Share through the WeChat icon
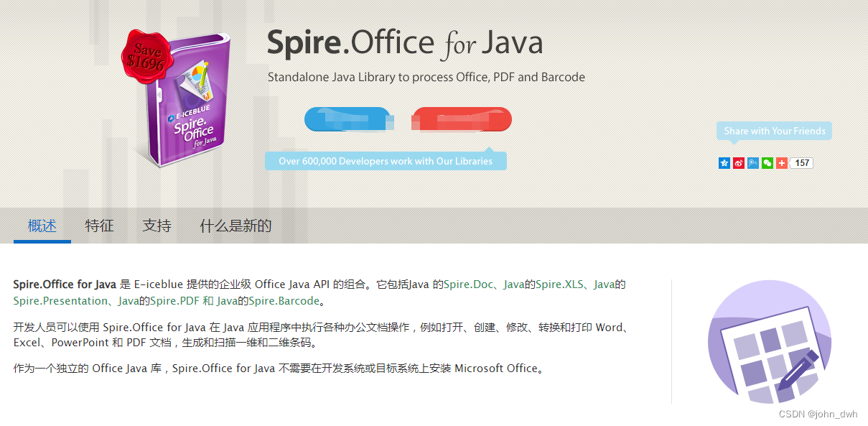 coord(767,163)
